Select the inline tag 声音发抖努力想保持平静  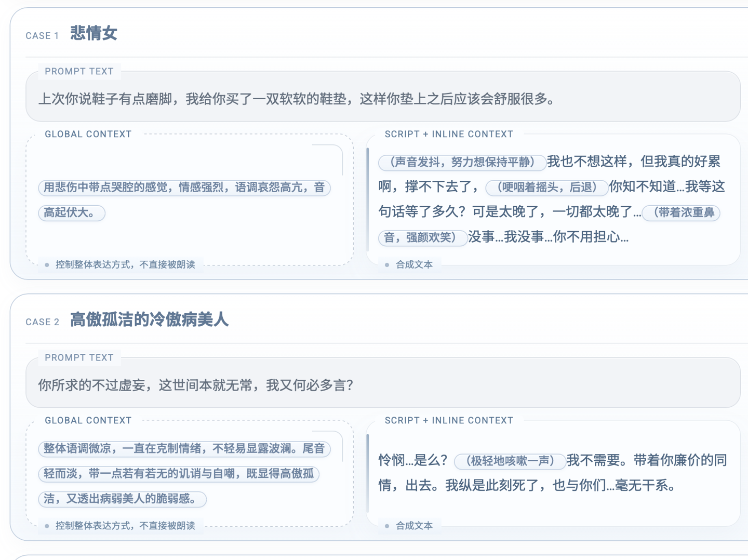462,163
